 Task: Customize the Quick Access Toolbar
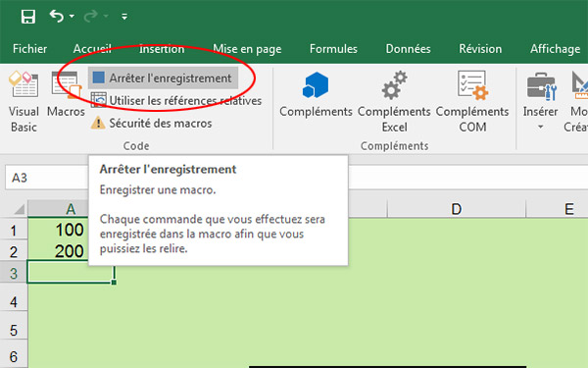[124, 17]
